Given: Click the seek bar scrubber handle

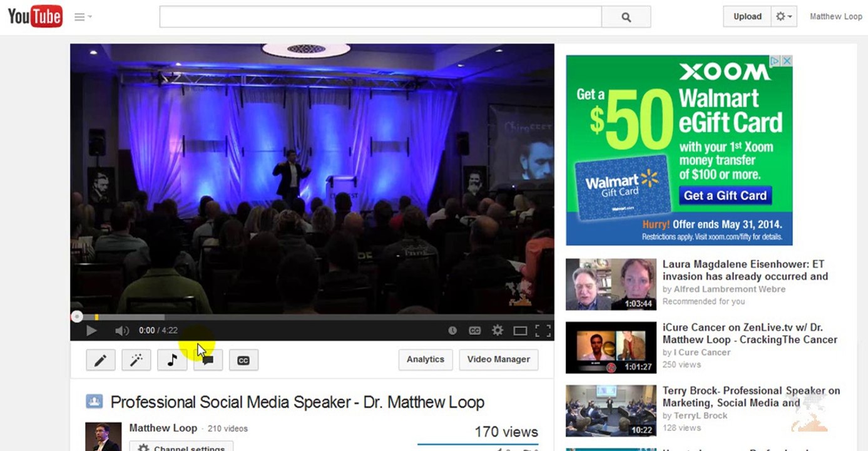Looking at the screenshot, I should tap(76, 317).
